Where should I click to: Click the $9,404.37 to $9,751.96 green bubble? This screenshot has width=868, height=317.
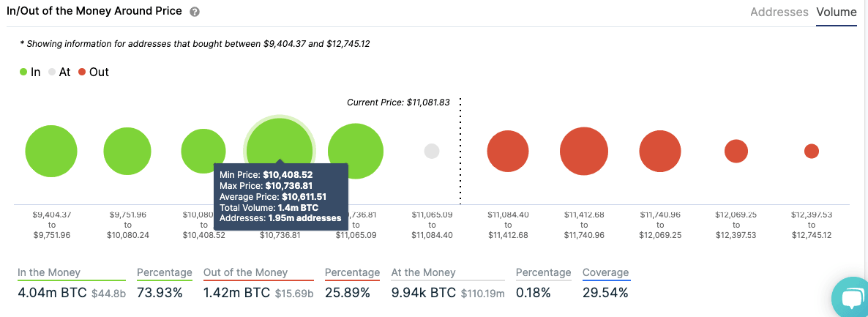51,152
